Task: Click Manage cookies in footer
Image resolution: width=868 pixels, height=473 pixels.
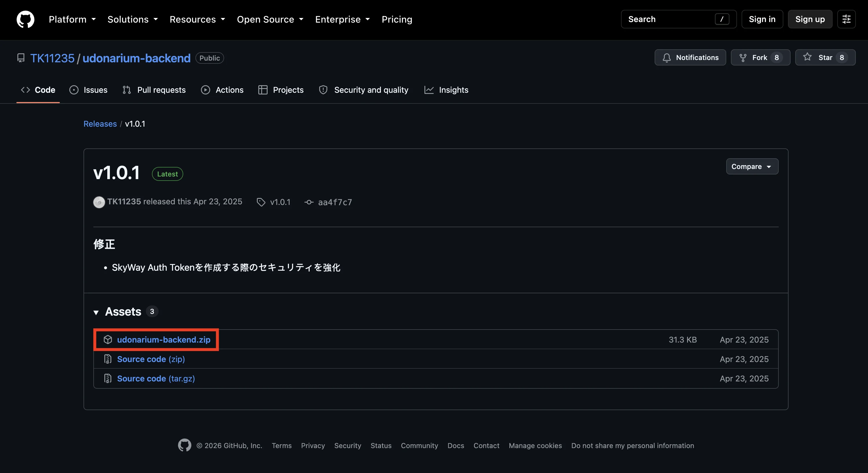Action: pyautogui.click(x=535, y=445)
